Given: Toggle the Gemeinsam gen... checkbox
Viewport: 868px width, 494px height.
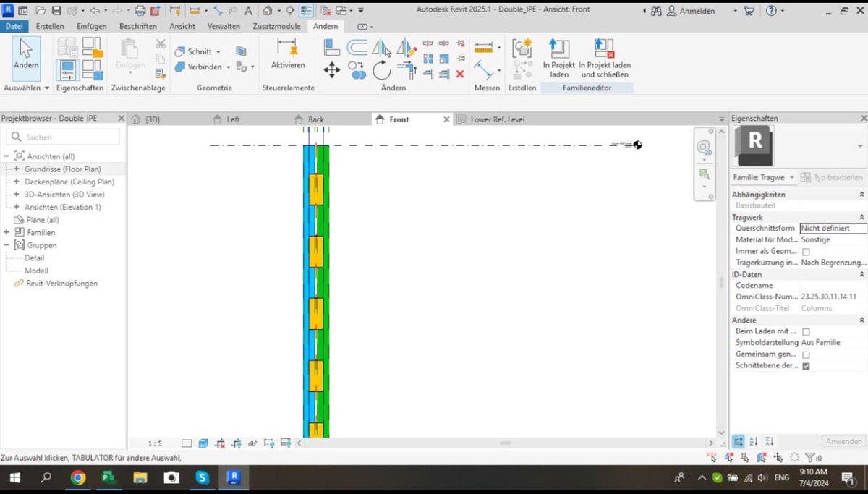Looking at the screenshot, I should coord(806,355).
